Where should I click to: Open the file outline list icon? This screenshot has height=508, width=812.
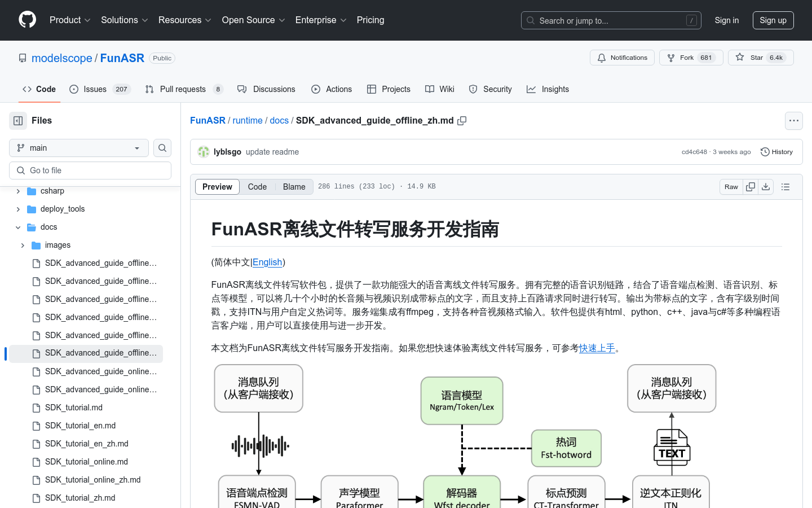tap(785, 187)
